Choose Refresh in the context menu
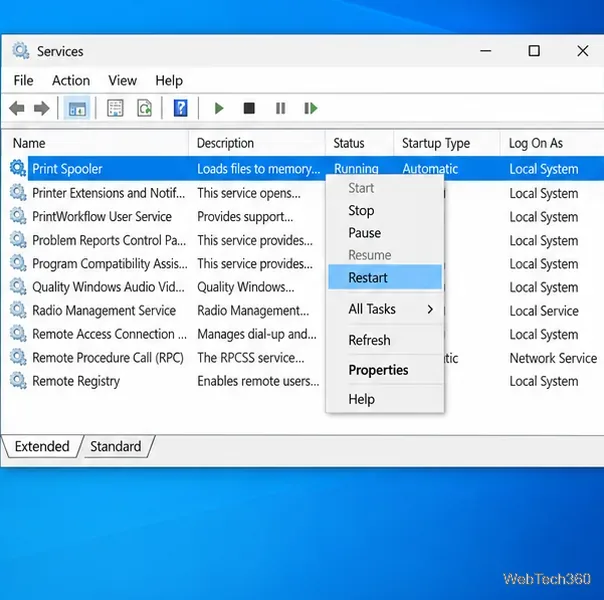The image size is (604, 600). [384, 340]
